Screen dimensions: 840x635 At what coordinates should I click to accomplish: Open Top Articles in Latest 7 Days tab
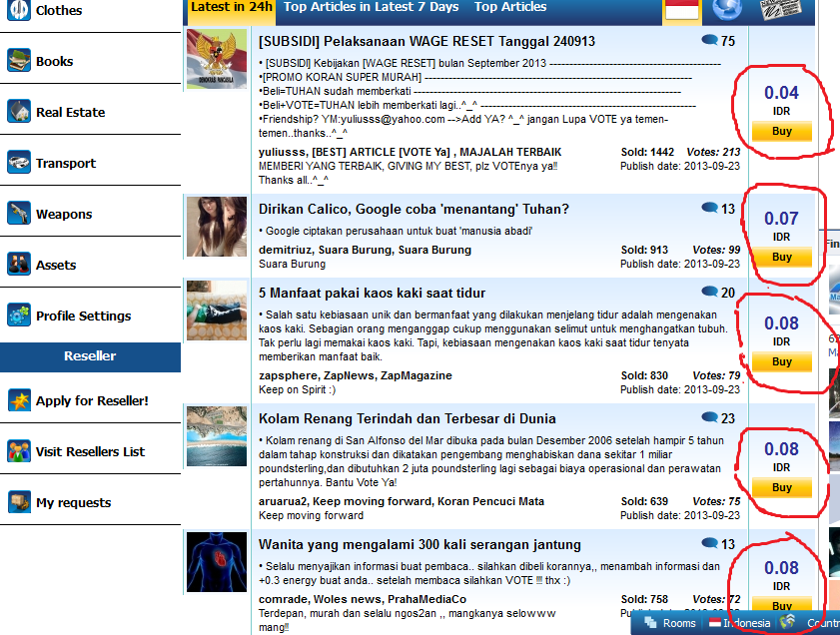(371, 7)
